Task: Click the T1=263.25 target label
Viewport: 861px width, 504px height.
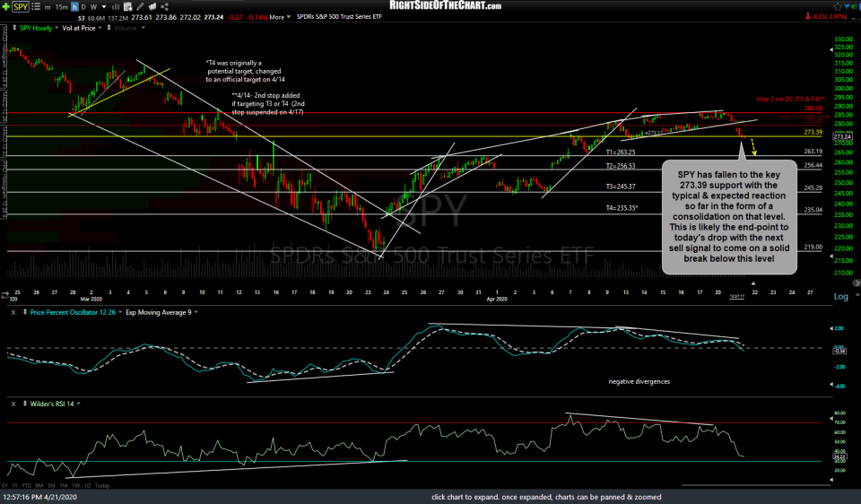Action: click(x=621, y=152)
